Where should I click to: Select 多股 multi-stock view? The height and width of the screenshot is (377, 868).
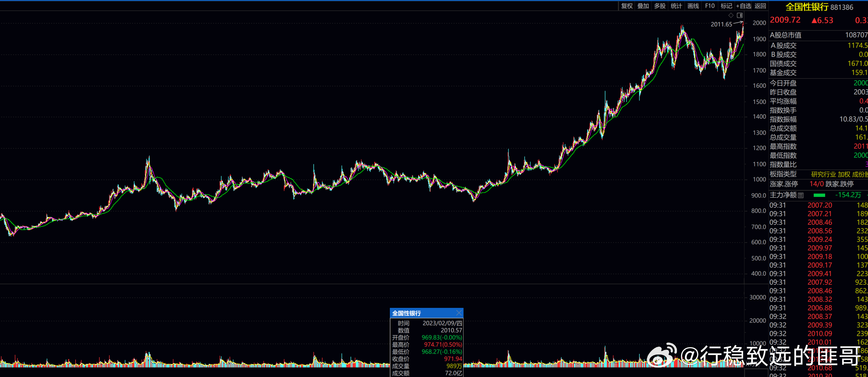click(660, 6)
